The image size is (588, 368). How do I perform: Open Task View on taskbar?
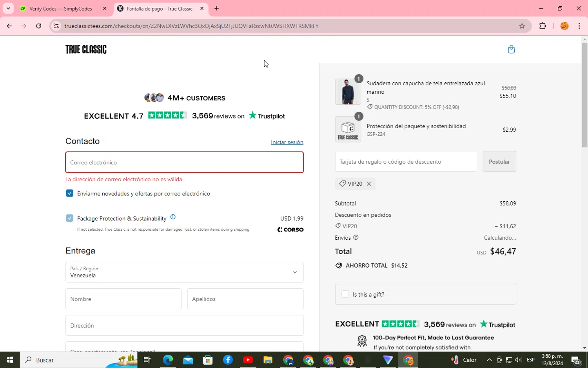point(147,360)
